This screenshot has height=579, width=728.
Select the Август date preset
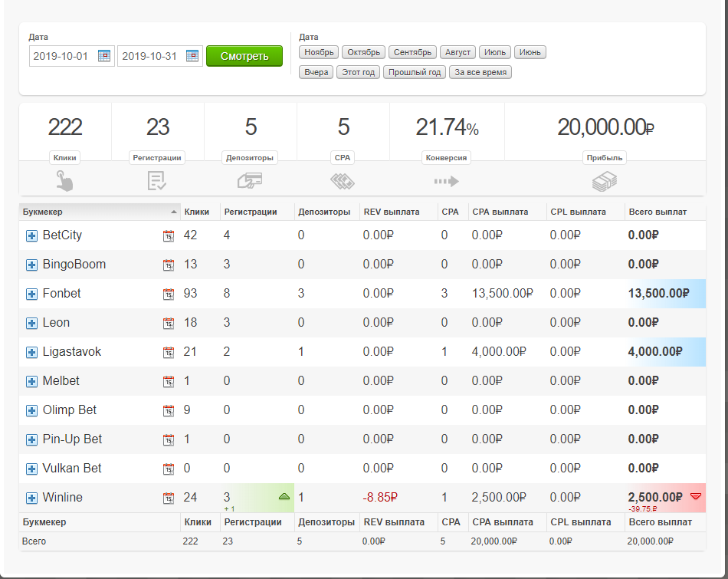[457, 52]
